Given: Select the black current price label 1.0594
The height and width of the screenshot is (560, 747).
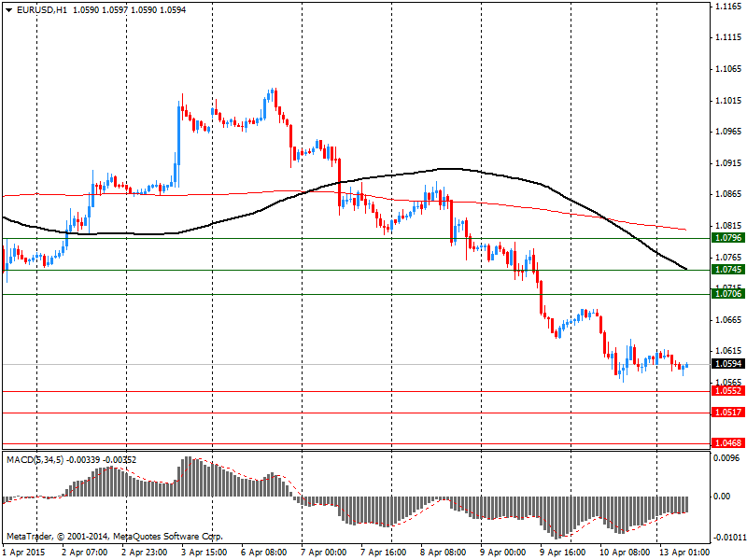Looking at the screenshot, I should click(728, 364).
